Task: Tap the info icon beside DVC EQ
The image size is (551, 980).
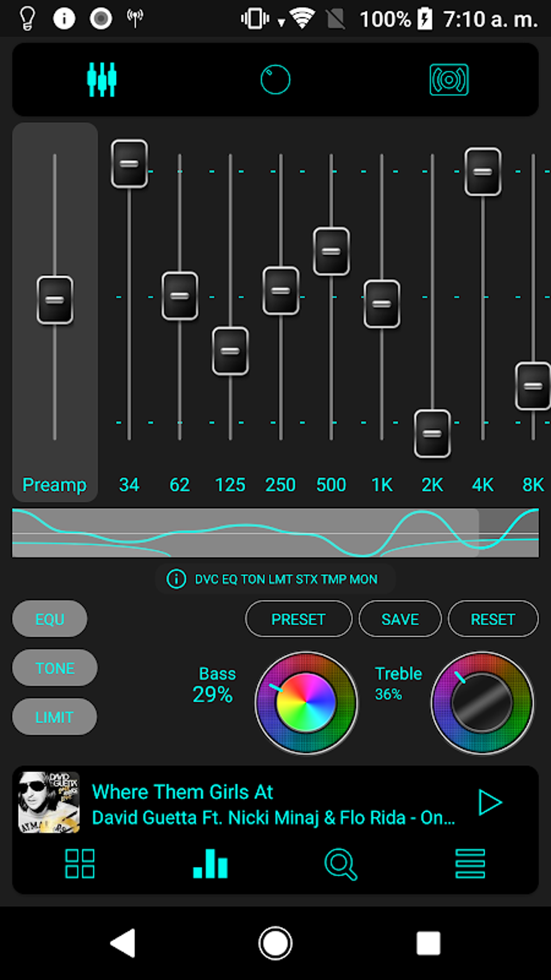Action: [x=176, y=579]
